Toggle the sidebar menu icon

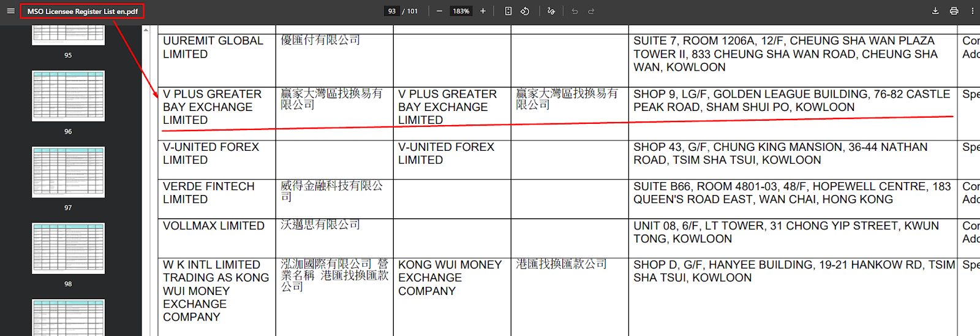pyautogui.click(x=10, y=11)
